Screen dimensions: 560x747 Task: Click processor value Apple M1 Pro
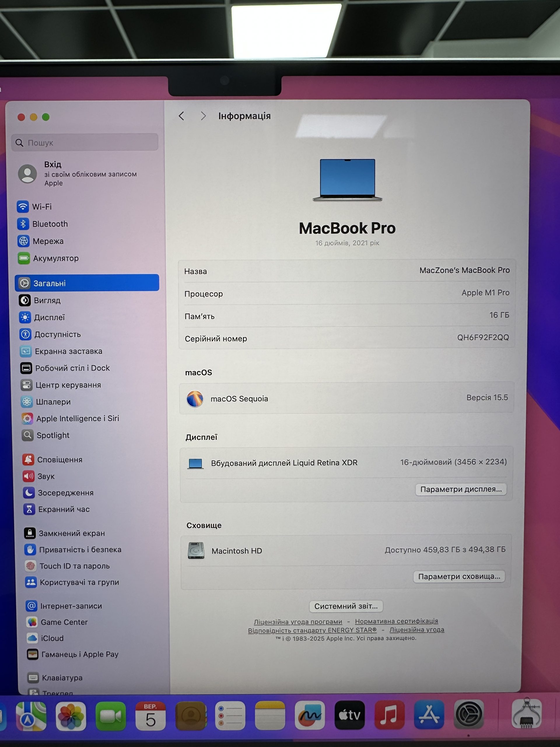[485, 292]
